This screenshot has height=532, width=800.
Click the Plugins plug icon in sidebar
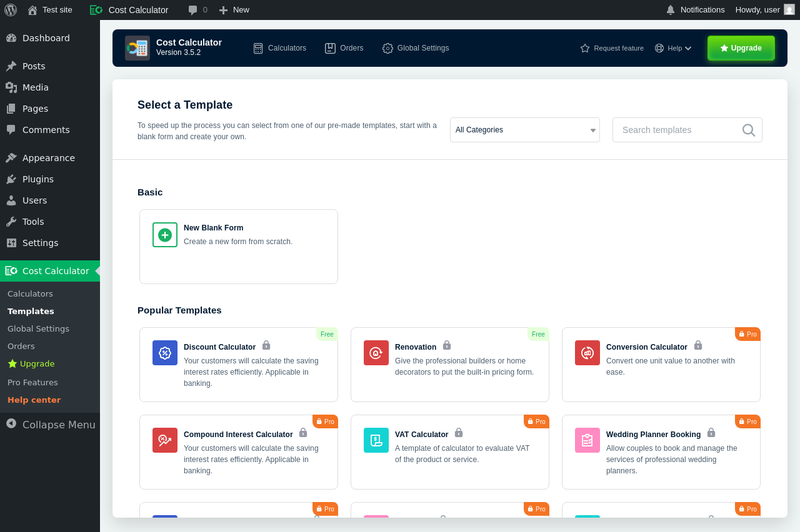11,179
